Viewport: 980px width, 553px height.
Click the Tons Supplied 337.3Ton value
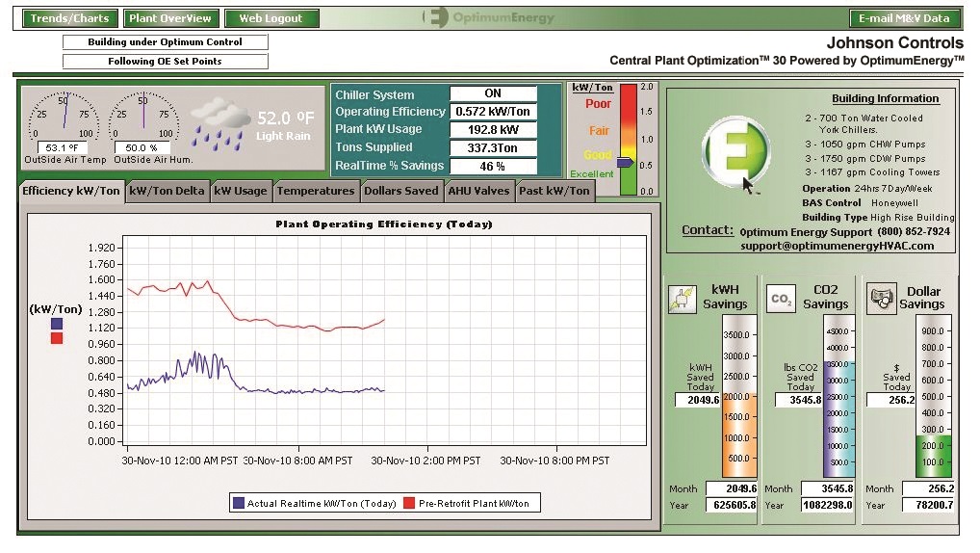(x=493, y=147)
